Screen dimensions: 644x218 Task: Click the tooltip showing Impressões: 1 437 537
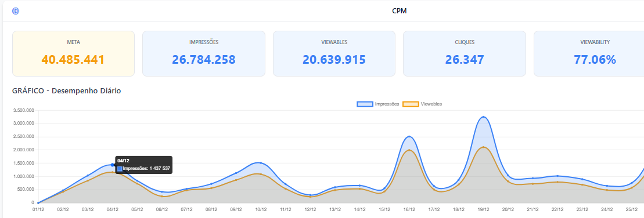[144, 165]
